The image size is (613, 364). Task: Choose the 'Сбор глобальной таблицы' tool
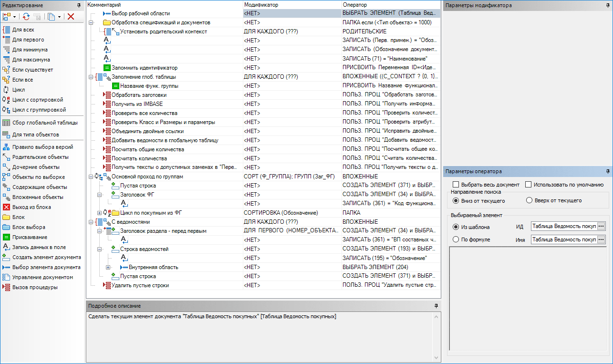tap(44, 123)
